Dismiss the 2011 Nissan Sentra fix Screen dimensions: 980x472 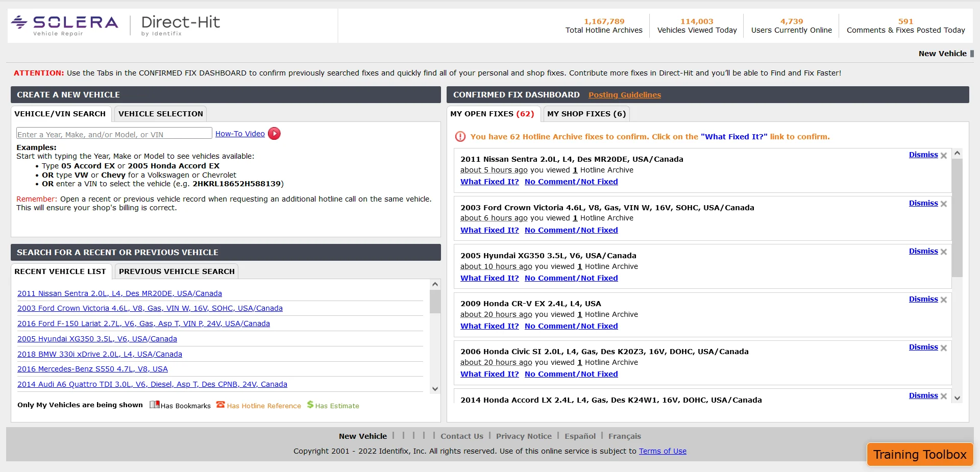(923, 155)
